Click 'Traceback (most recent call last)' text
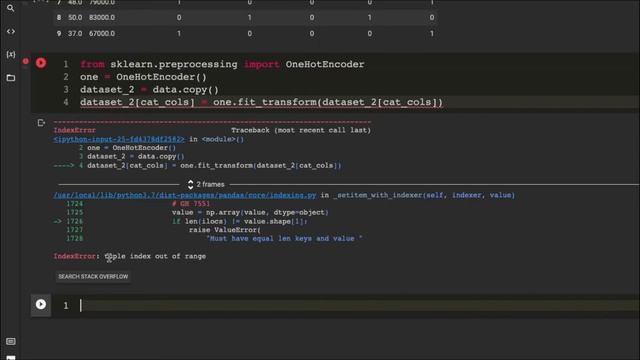640x360 pixels. (301, 130)
